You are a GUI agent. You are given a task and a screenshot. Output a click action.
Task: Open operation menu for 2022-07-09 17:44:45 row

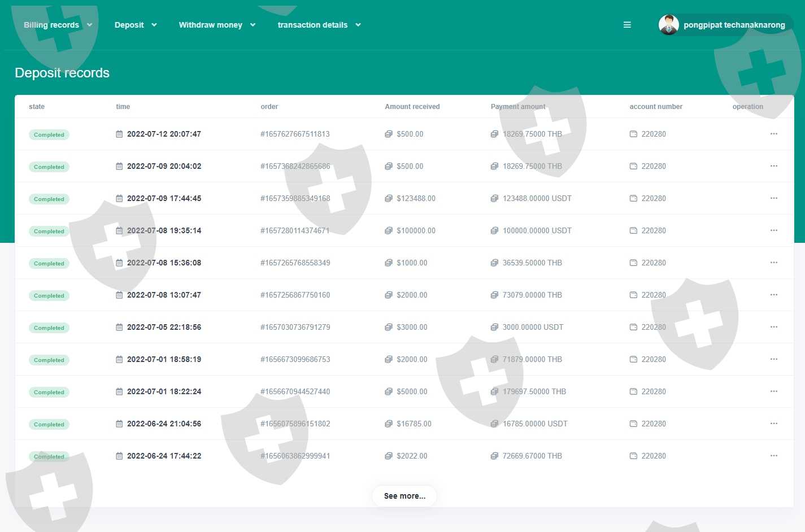[774, 198]
